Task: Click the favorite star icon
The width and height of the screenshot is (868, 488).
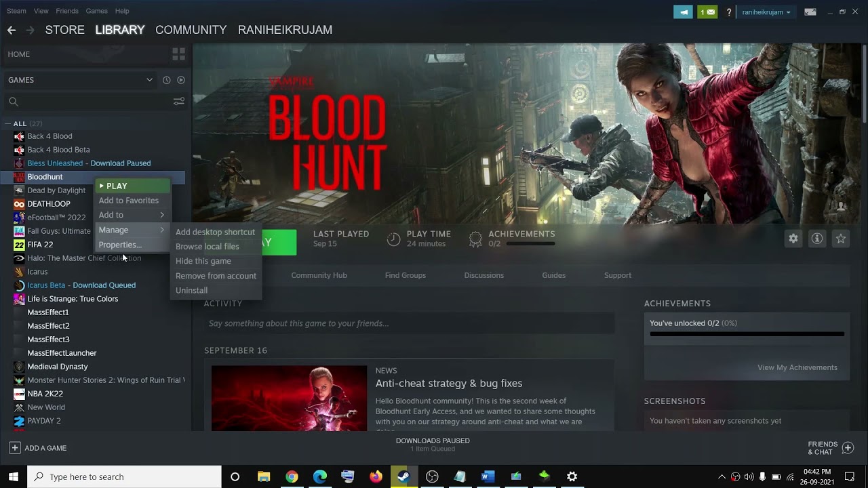Action: pos(841,239)
